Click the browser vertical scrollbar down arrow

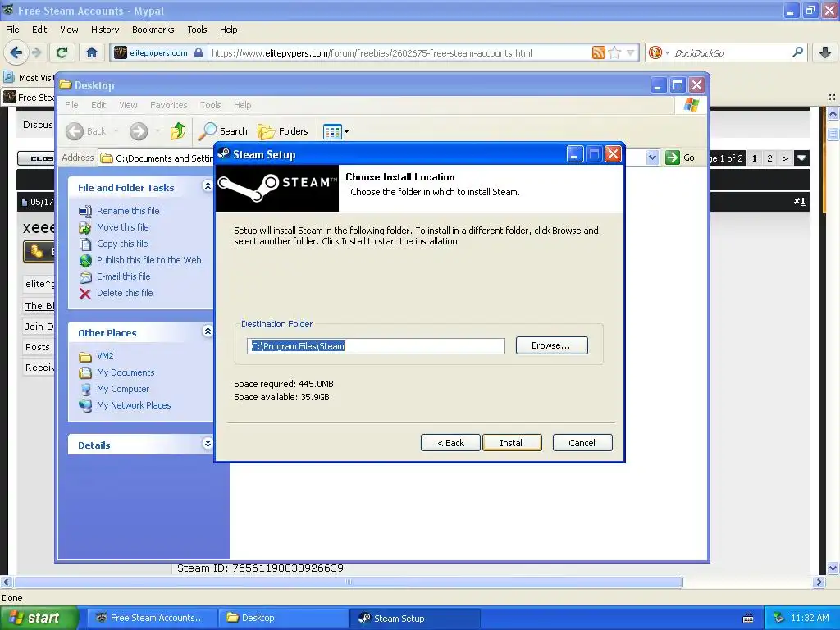(x=833, y=568)
